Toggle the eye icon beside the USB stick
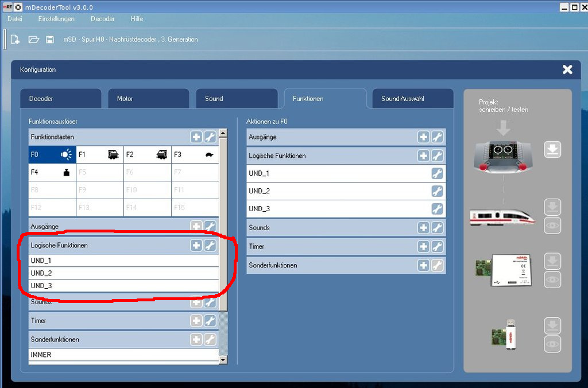Viewport: 588px width, 388px height. coord(552,344)
